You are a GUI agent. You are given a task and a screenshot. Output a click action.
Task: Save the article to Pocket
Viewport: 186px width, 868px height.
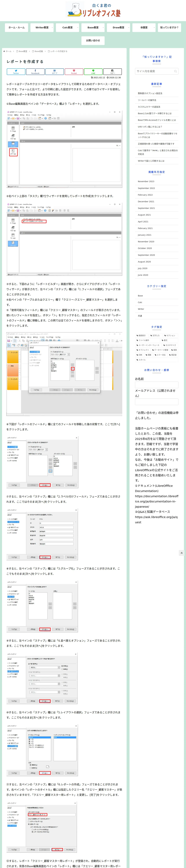click(74, 72)
